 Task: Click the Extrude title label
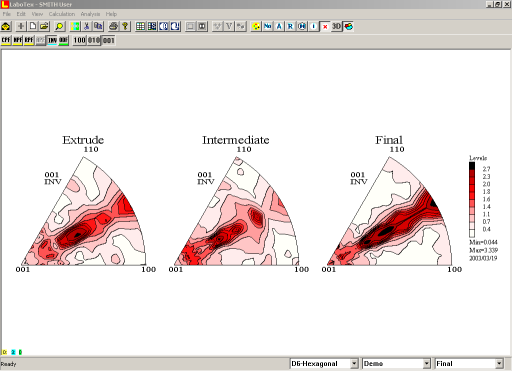[83, 140]
